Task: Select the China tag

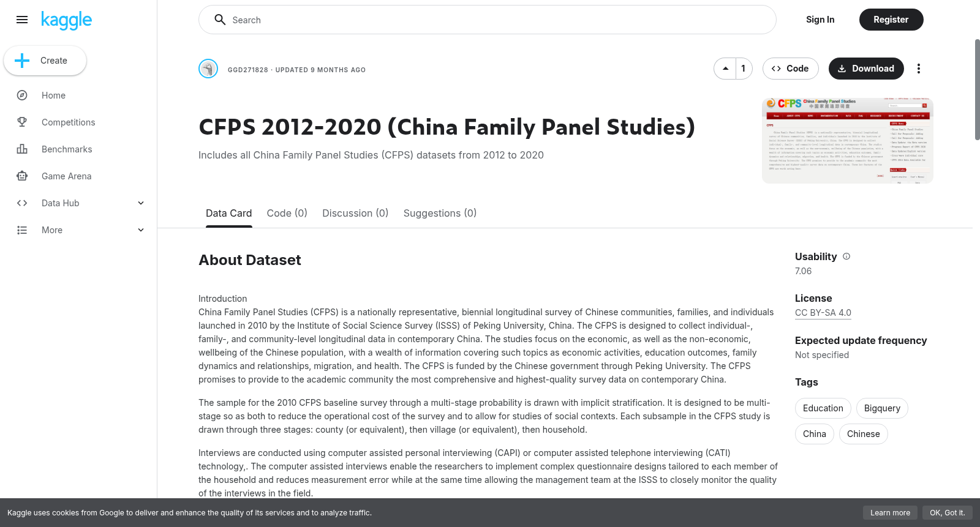Action: 815,434
